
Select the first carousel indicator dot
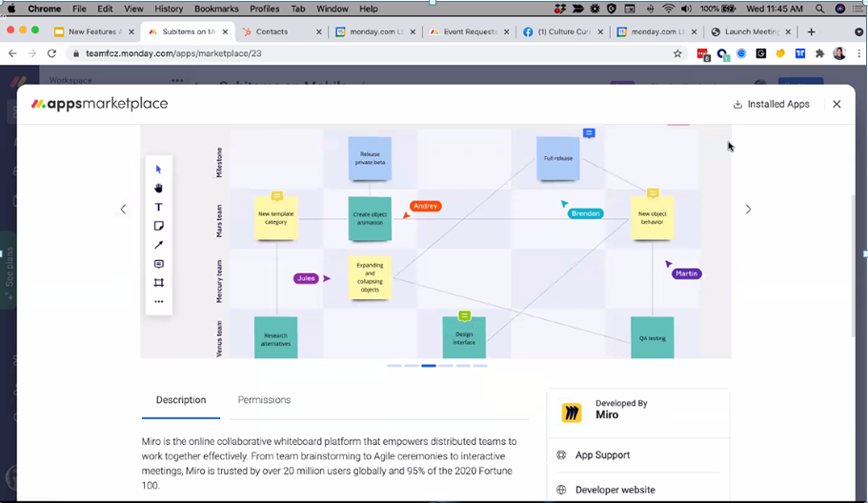[x=394, y=366]
